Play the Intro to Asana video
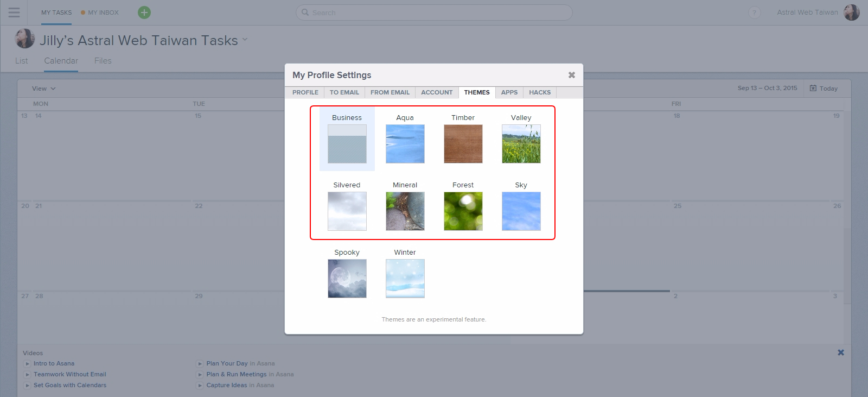This screenshot has height=397, width=868. (28, 364)
